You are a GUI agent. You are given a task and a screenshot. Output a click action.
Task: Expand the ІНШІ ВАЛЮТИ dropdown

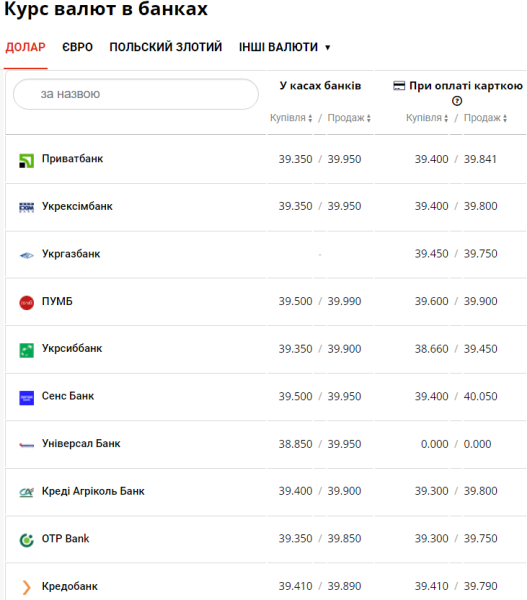click(284, 47)
